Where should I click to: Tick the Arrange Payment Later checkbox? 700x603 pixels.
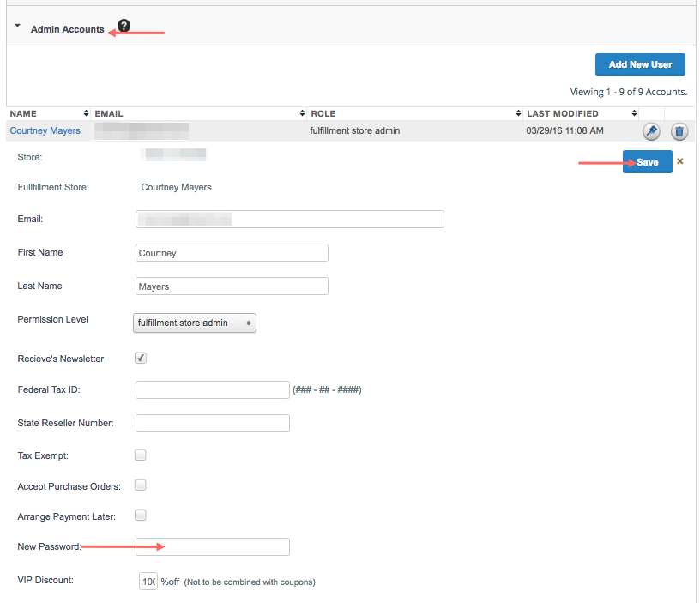click(x=141, y=515)
